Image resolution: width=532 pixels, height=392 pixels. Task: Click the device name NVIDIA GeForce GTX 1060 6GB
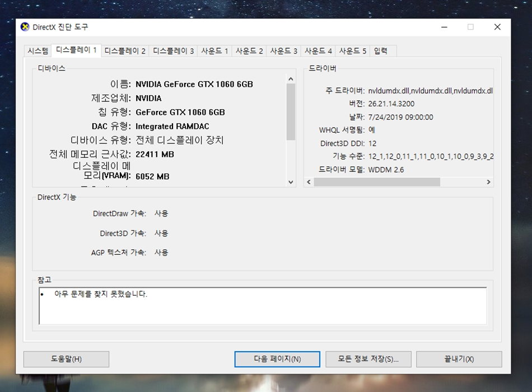click(x=194, y=84)
